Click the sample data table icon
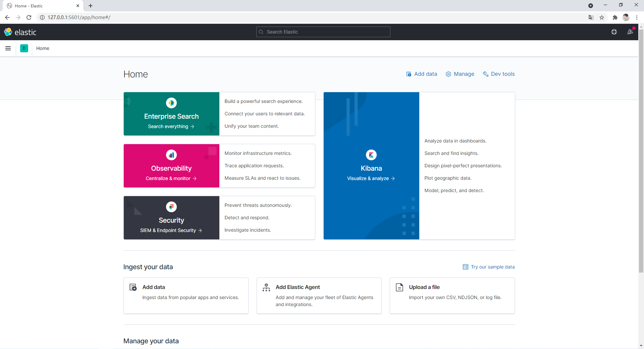 pos(466,267)
